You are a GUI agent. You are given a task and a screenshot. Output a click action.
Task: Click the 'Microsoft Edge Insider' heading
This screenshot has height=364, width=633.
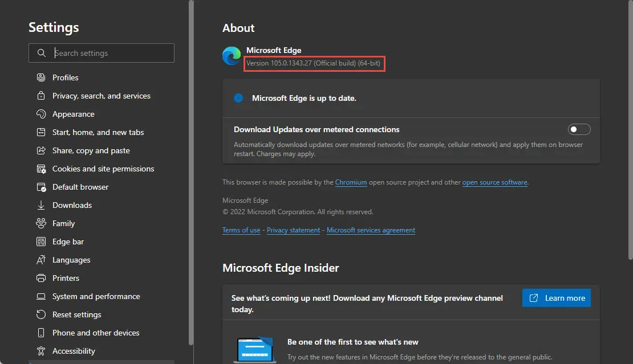(x=281, y=268)
